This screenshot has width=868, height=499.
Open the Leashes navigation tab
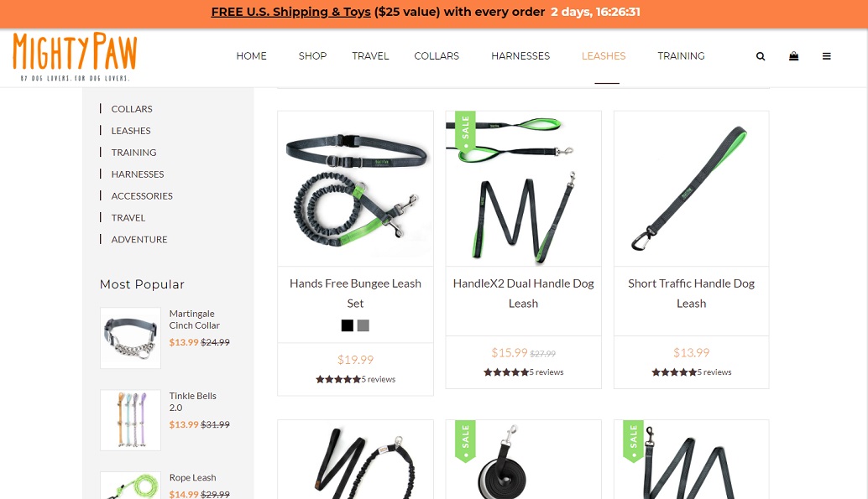point(604,56)
